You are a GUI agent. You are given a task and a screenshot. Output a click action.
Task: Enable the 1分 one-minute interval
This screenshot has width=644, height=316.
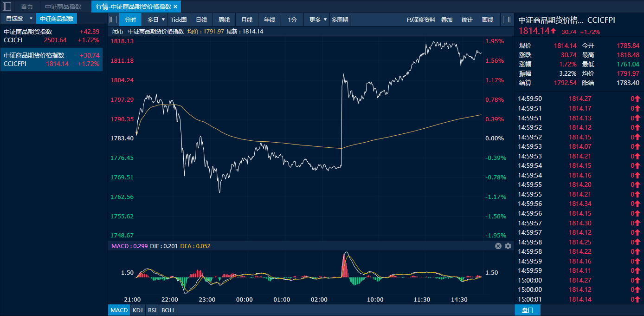click(x=292, y=20)
